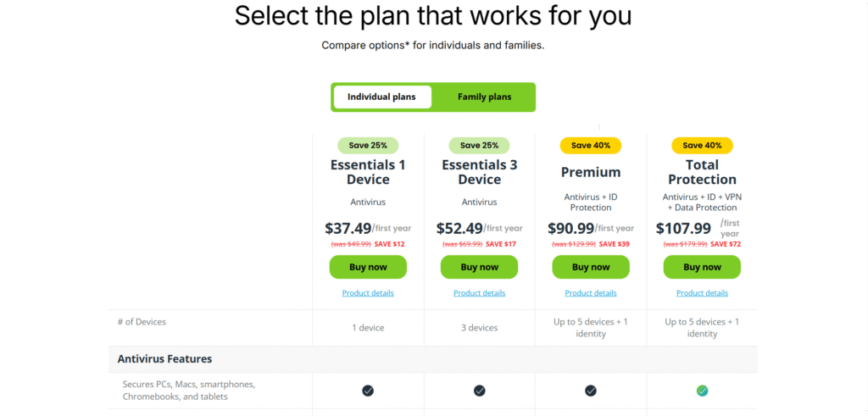View Product details for Total Protection

702,293
